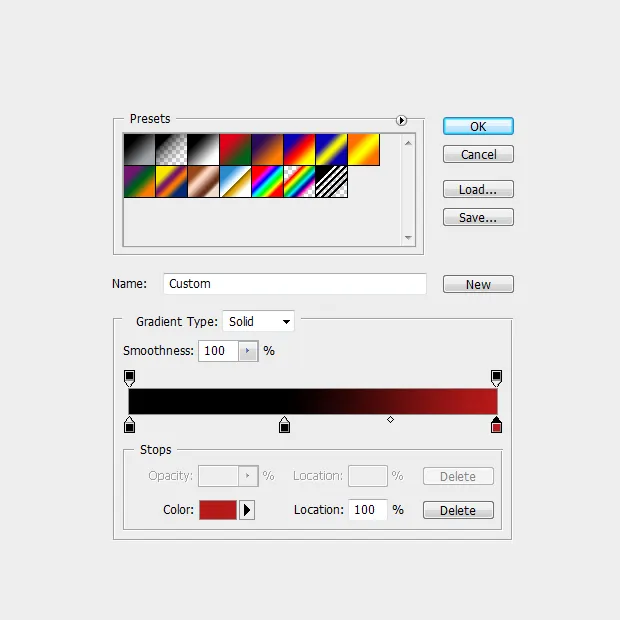
Task: Choose the Copper gradient preset
Action: tap(203, 182)
